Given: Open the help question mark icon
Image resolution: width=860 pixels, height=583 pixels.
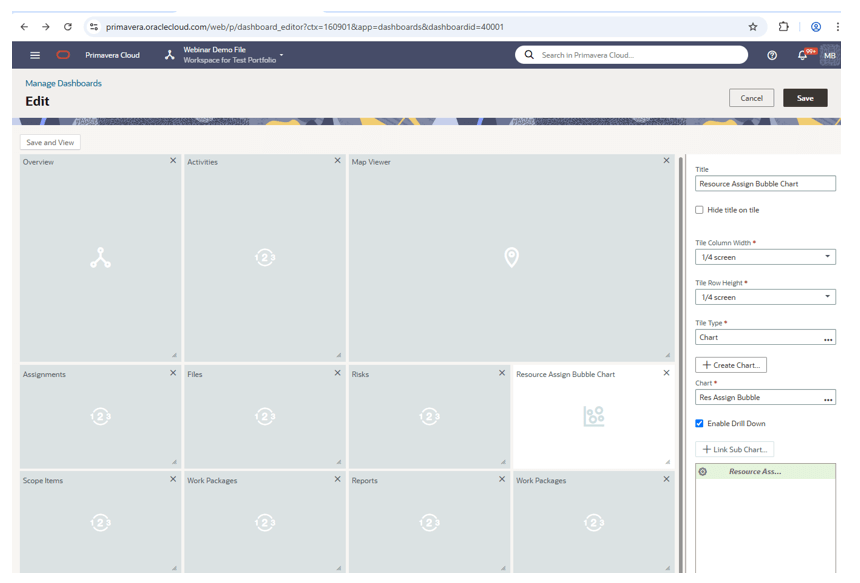Looking at the screenshot, I should (772, 55).
